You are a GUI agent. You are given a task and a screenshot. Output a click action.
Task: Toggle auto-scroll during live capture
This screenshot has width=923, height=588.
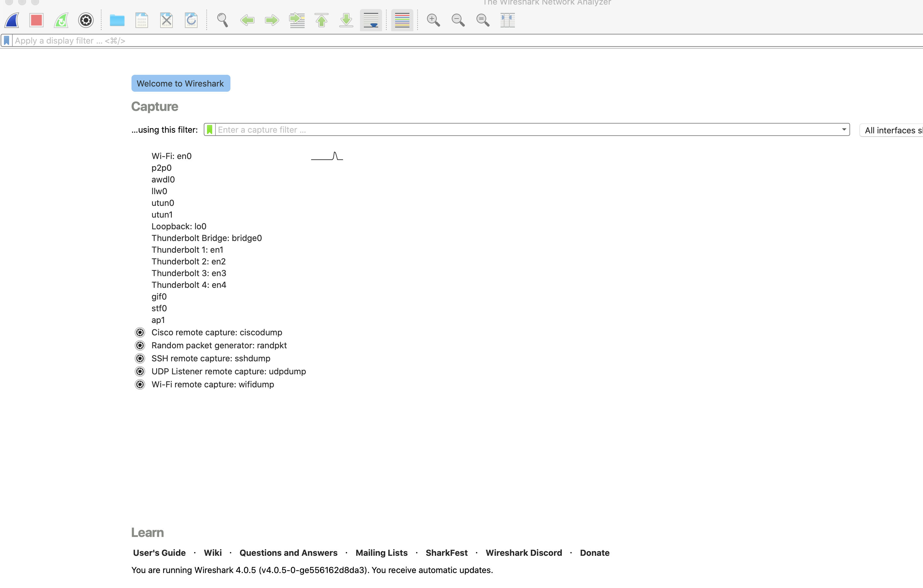click(x=371, y=20)
